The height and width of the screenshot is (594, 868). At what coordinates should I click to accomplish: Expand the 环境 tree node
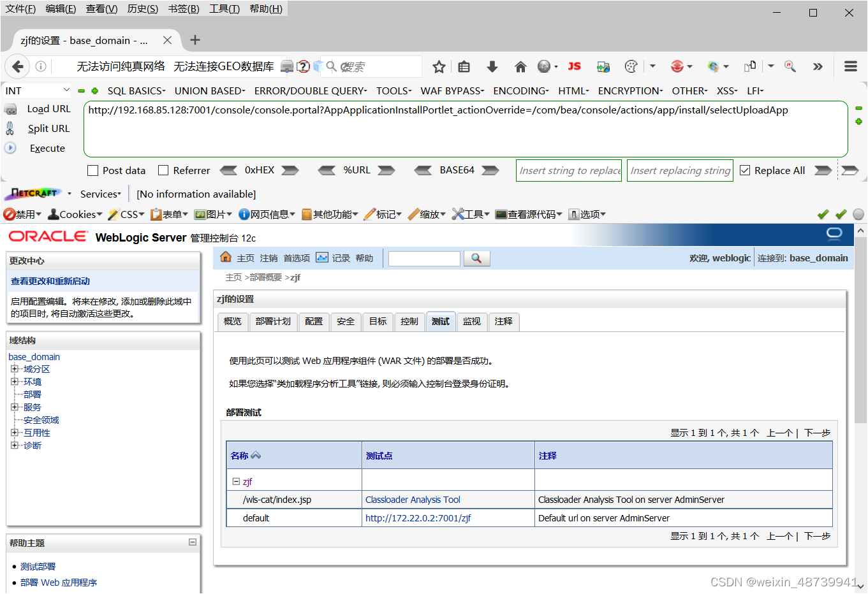(x=14, y=381)
